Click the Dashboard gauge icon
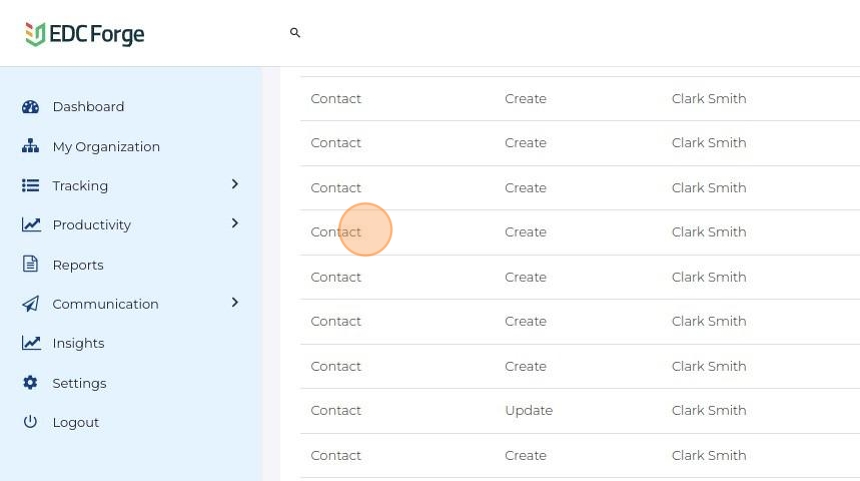860x481 pixels. click(x=31, y=107)
